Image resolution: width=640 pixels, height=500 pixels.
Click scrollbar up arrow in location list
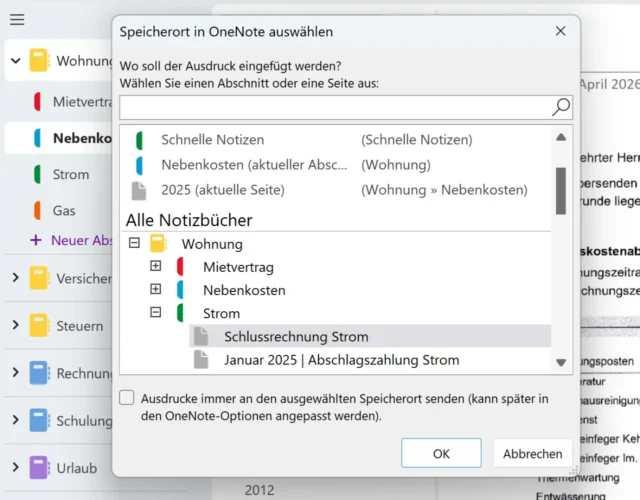pyautogui.click(x=561, y=138)
